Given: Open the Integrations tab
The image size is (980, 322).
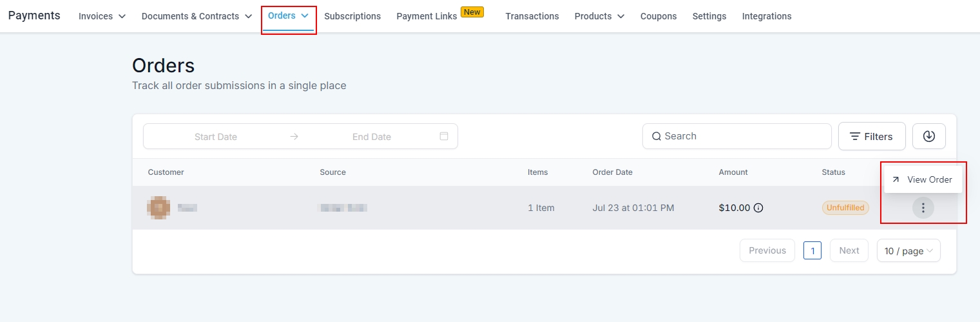Looking at the screenshot, I should click(766, 16).
